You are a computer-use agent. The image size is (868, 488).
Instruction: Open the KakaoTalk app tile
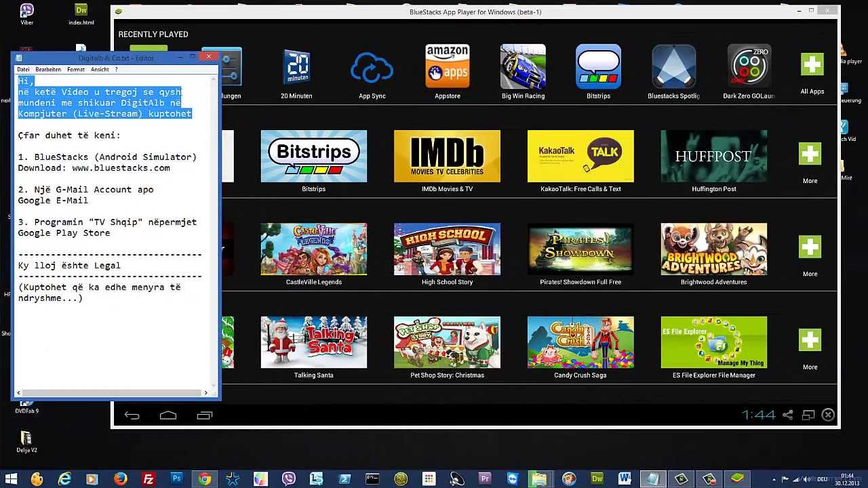(580, 156)
